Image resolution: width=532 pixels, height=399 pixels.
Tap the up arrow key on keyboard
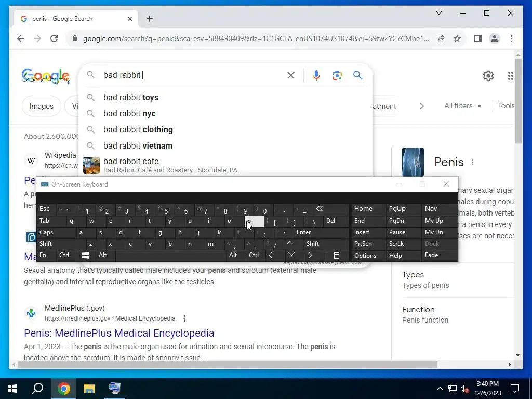[290, 243]
